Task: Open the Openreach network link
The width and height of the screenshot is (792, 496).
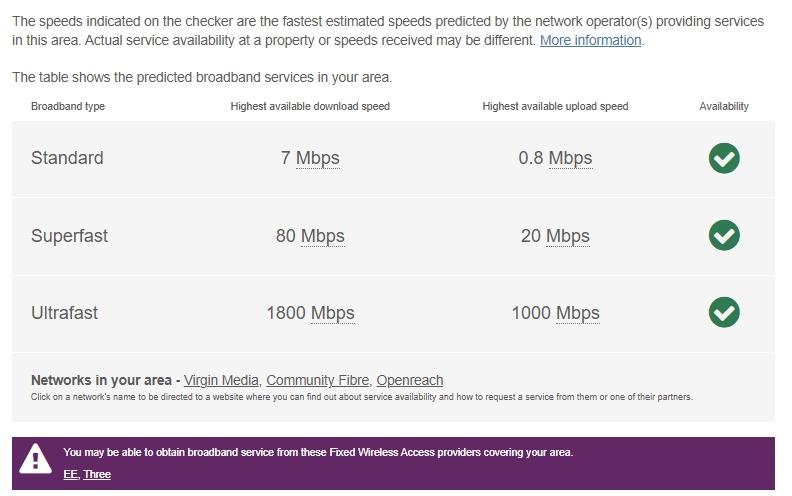Action: [410, 380]
